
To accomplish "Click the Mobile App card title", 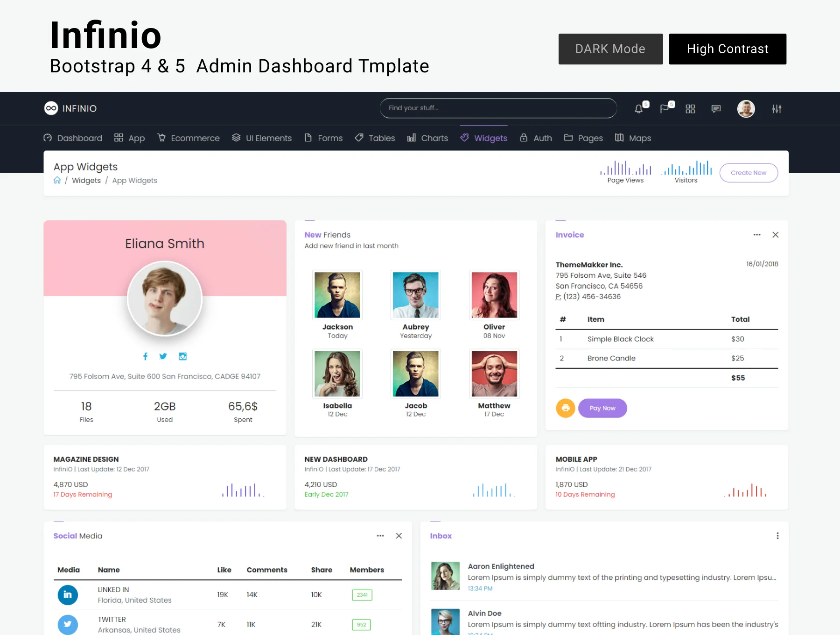I will coord(576,459).
